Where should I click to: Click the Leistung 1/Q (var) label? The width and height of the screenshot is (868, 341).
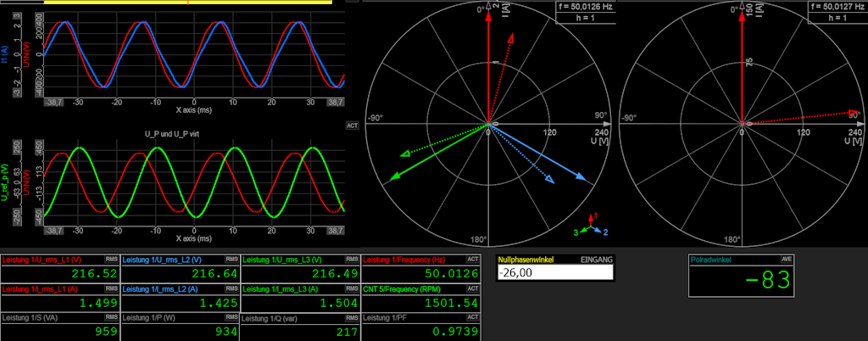[270, 318]
